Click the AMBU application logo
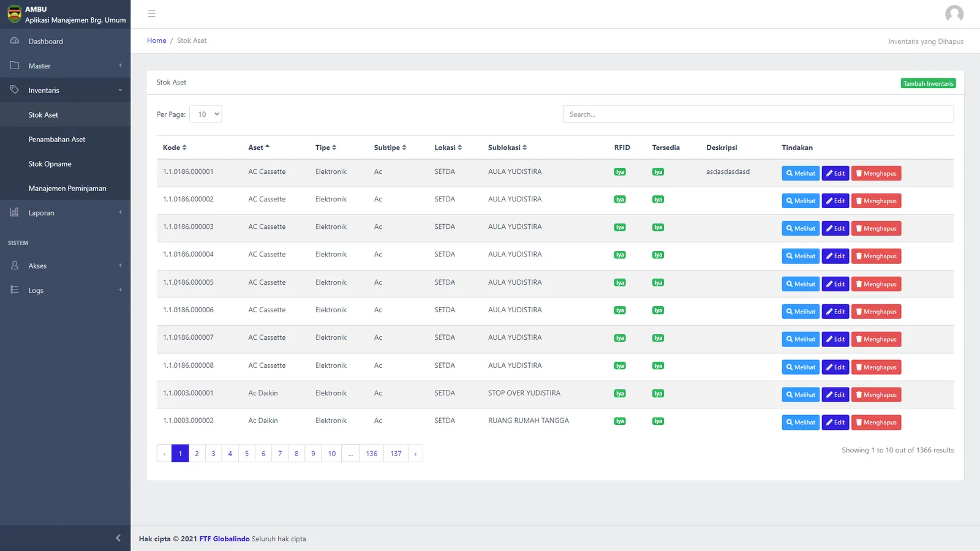The height and width of the screenshot is (551, 980). click(x=14, y=14)
